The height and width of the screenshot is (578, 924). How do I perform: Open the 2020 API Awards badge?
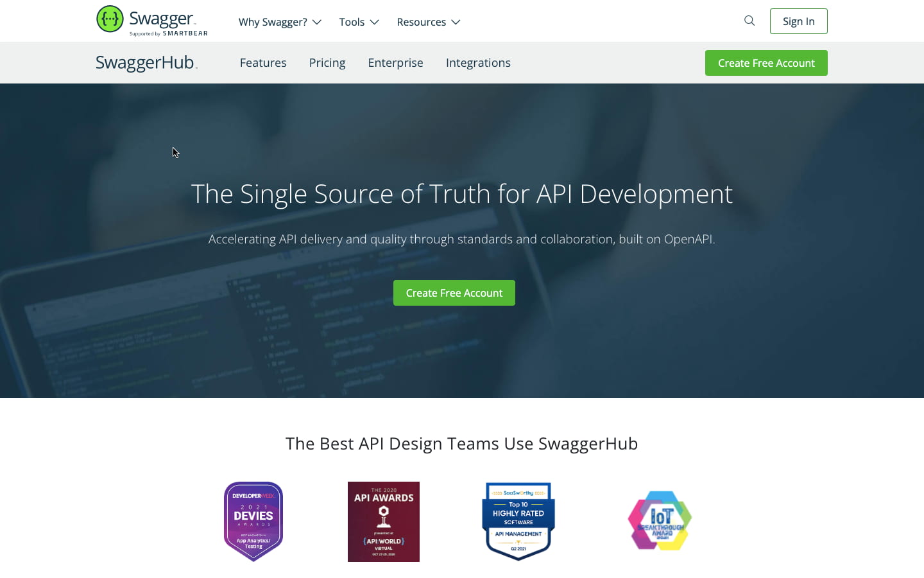[x=384, y=521]
